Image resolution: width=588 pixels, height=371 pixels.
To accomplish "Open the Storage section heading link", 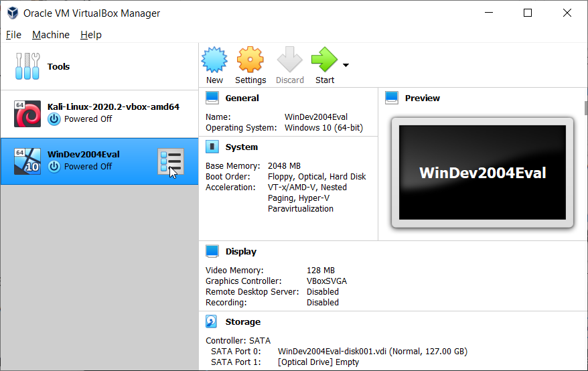I will (242, 322).
